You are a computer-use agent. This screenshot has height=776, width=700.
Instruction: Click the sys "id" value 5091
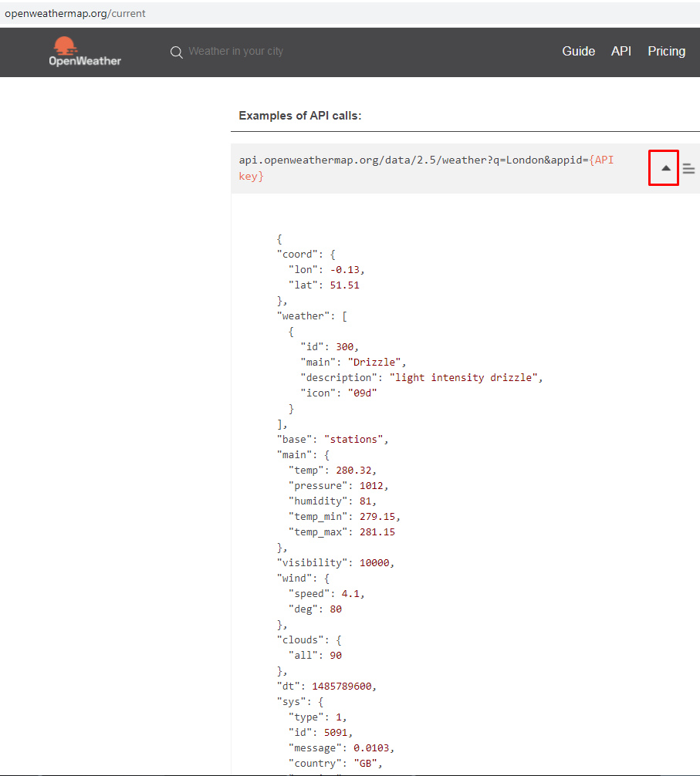336,733
